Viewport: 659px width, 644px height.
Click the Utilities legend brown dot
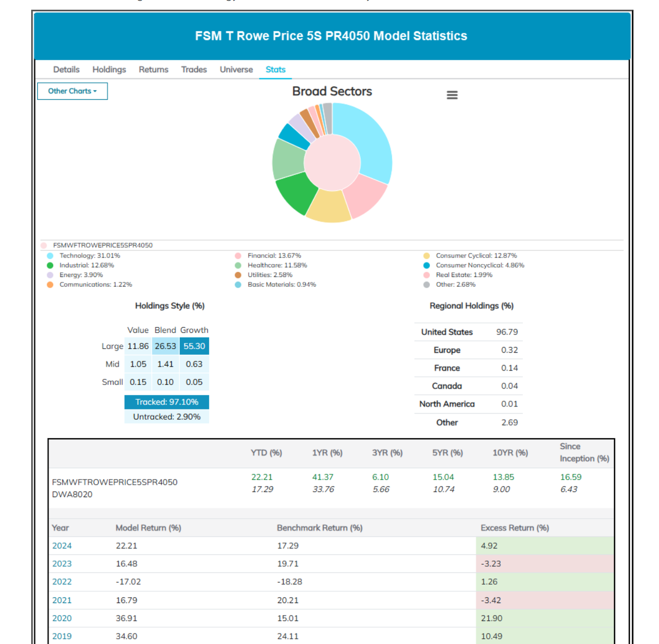click(238, 275)
